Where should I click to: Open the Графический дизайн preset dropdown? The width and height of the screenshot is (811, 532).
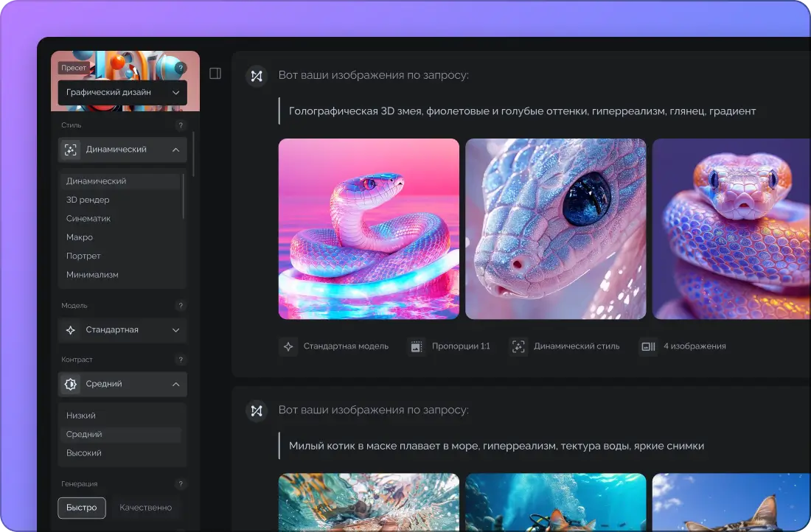[x=122, y=93]
